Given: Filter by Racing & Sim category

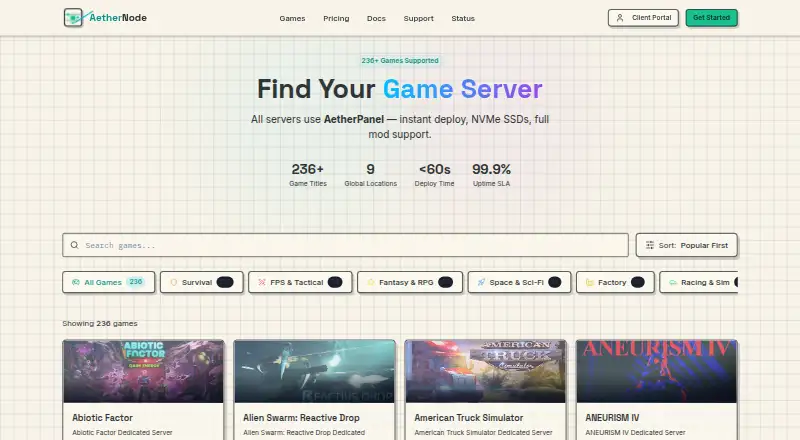Looking at the screenshot, I should [698, 282].
